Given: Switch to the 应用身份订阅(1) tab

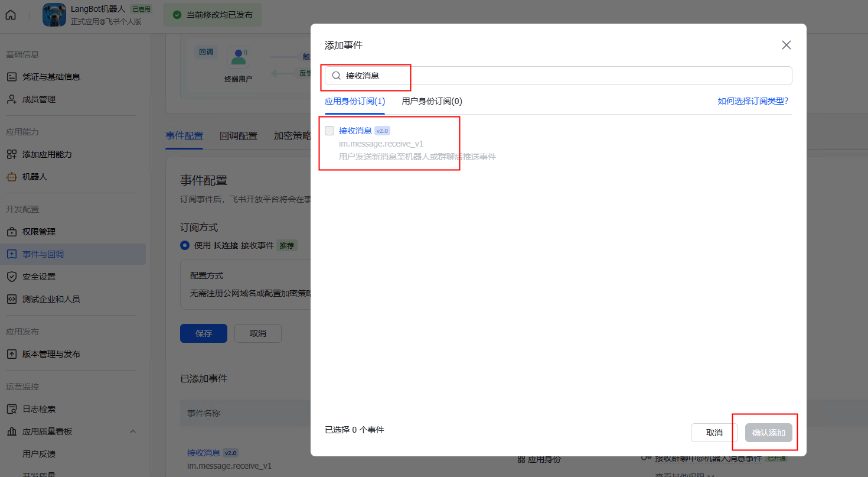Looking at the screenshot, I should (x=355, y=101).
